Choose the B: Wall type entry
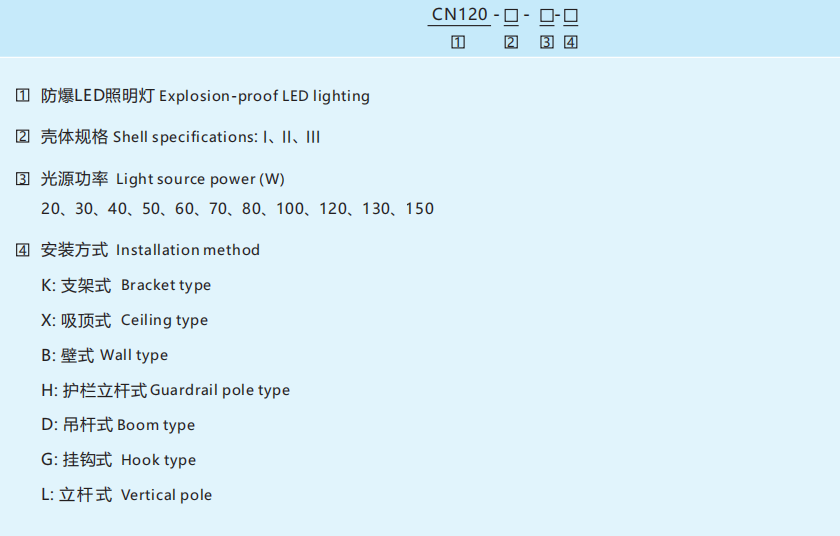This screenshot has height=536, width=840. (105, 355)
